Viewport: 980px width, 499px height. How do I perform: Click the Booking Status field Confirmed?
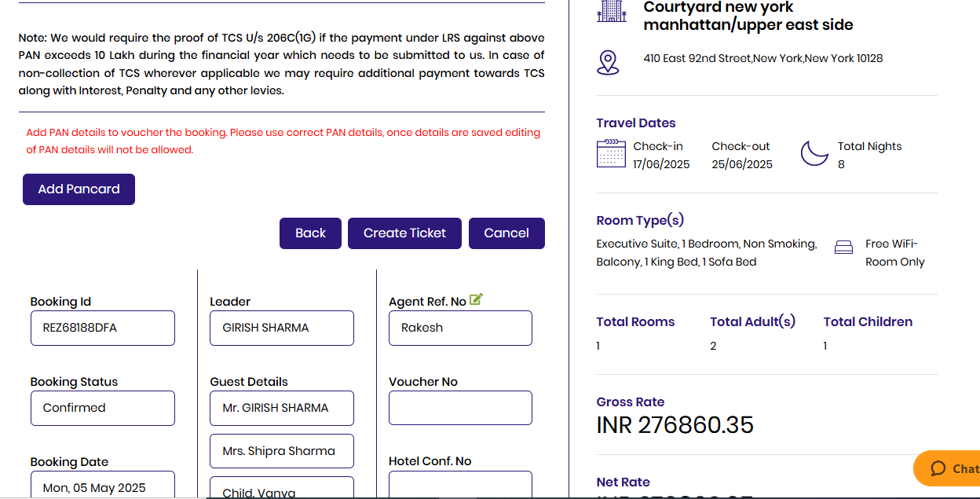pos(103,408)
